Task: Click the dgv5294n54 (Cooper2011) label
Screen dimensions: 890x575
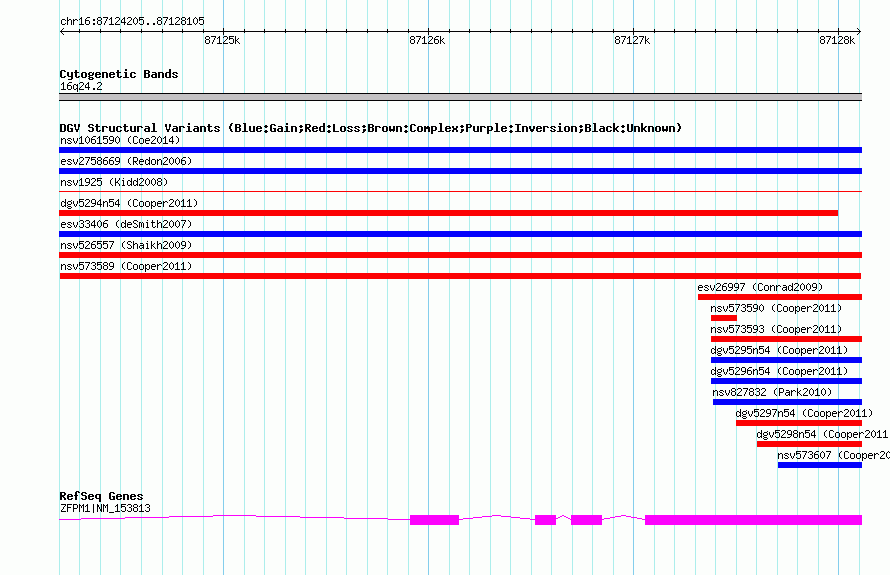Action: click(129, 203)
